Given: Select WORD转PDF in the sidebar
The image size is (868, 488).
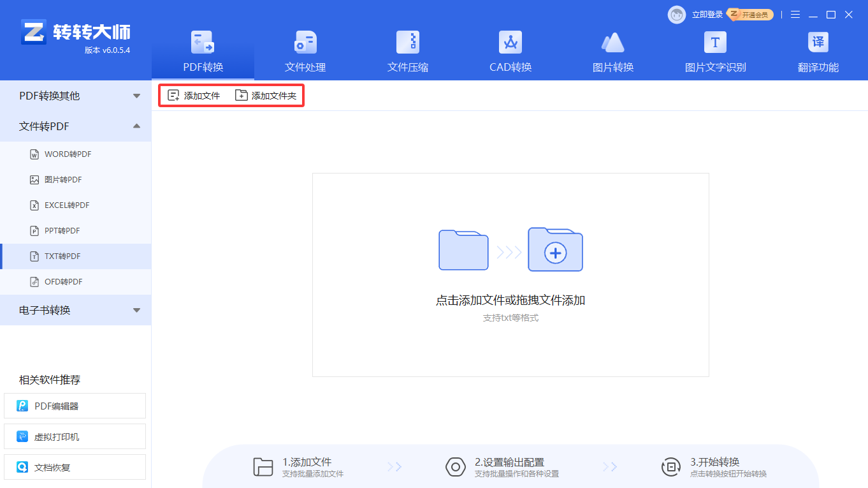Looking at the screenshot, I should click(76, 154).
